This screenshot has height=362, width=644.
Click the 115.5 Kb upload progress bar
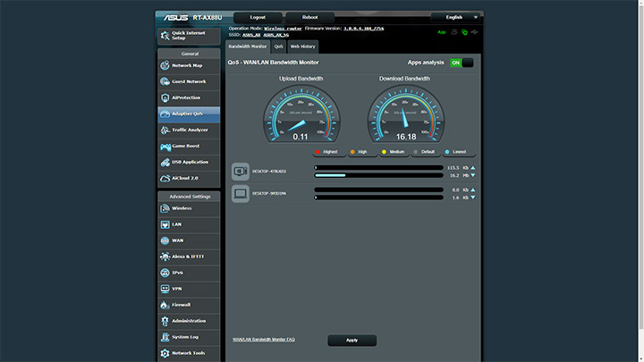378,167
